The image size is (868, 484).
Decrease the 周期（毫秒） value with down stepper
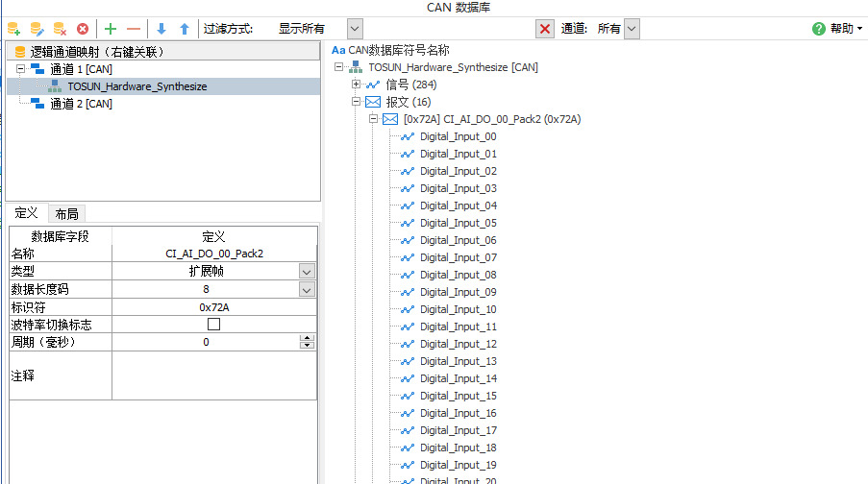tap(307, 346)
